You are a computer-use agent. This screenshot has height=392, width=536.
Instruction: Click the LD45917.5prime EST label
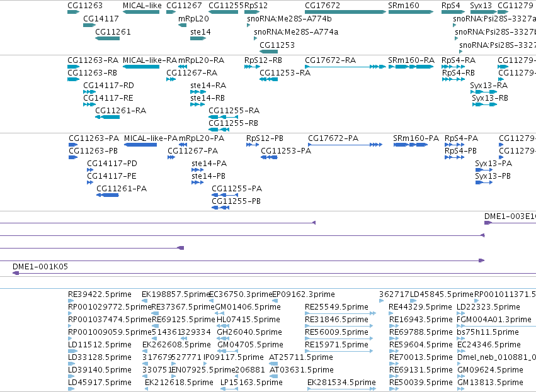click(x=100, y=383)
